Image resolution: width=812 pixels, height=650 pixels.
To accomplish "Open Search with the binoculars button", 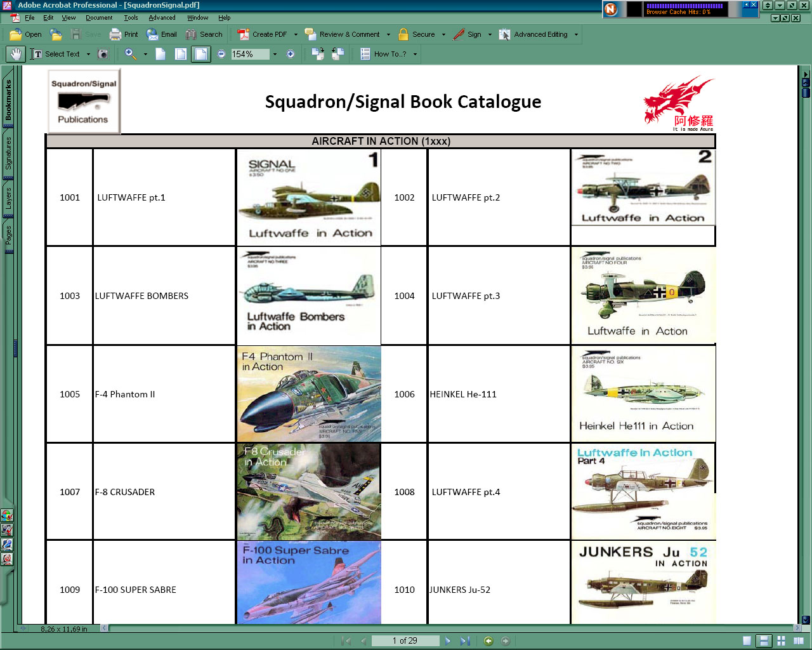I will tap(204, 34).
